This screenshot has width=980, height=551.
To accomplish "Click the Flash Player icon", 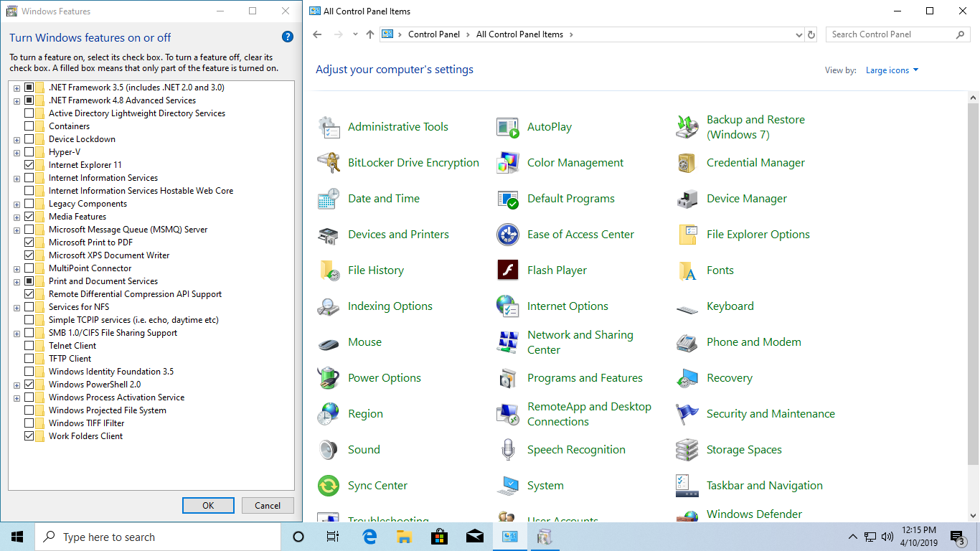I will click(x=507, y=270).
